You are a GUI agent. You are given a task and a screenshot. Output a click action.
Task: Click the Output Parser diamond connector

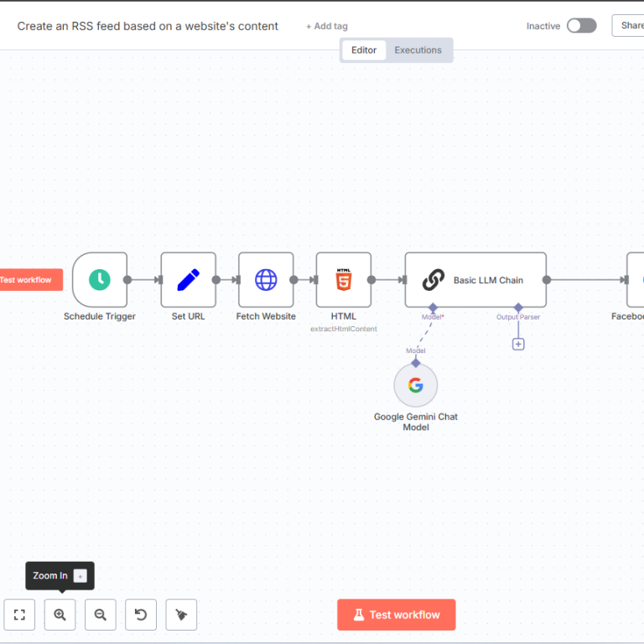click(x=518, y=308)
